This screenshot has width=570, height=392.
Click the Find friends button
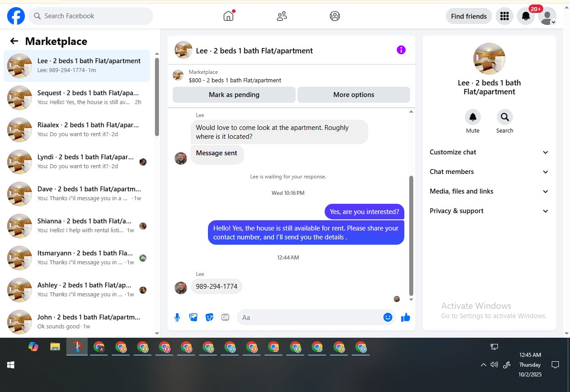pyautogui.click(x=469, y=16)
